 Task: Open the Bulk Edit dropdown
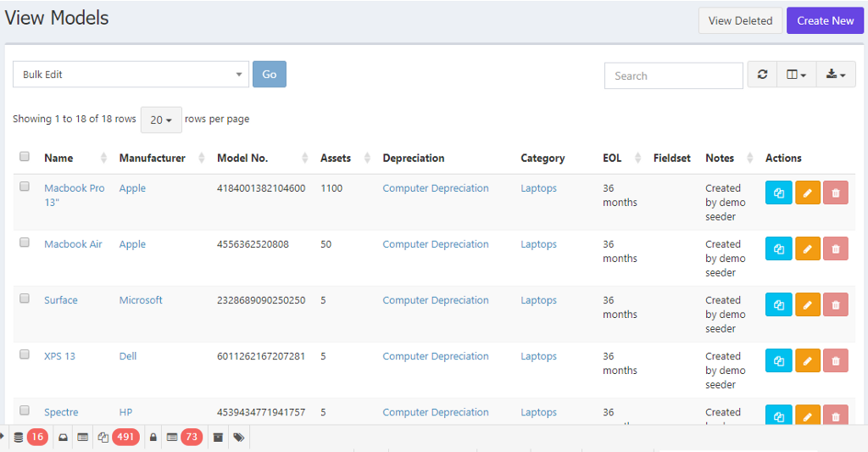click(x=131, y=75)
